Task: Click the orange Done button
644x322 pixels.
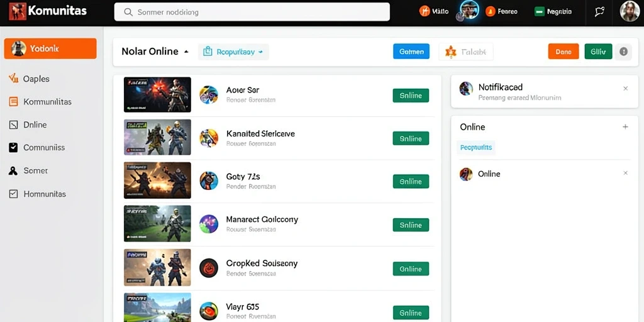Action: [563, 52]
